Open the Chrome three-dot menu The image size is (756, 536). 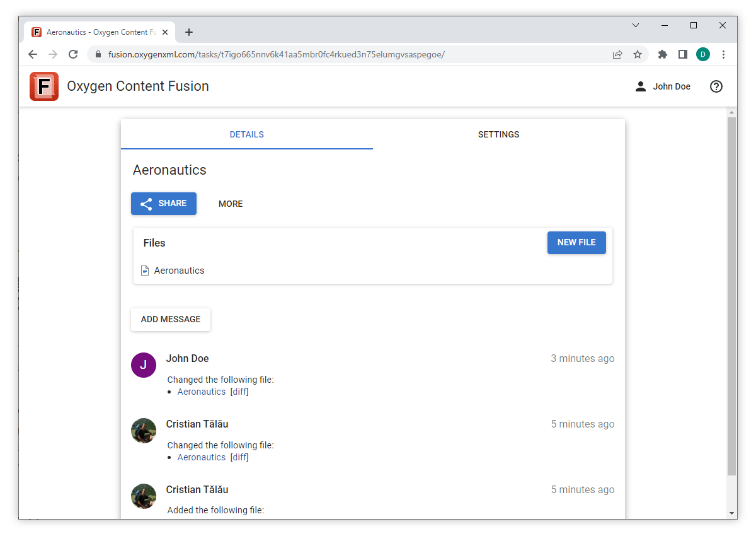click(x=723, y=54)
